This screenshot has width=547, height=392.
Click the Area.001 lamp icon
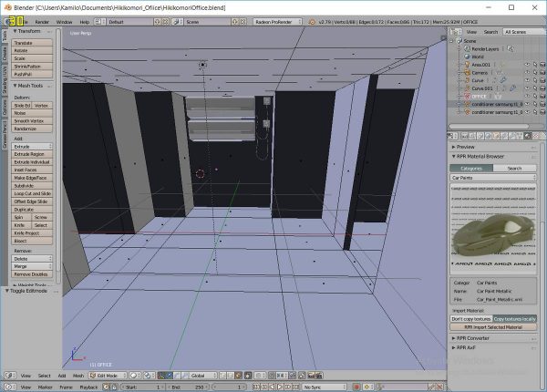pos(469,64)
